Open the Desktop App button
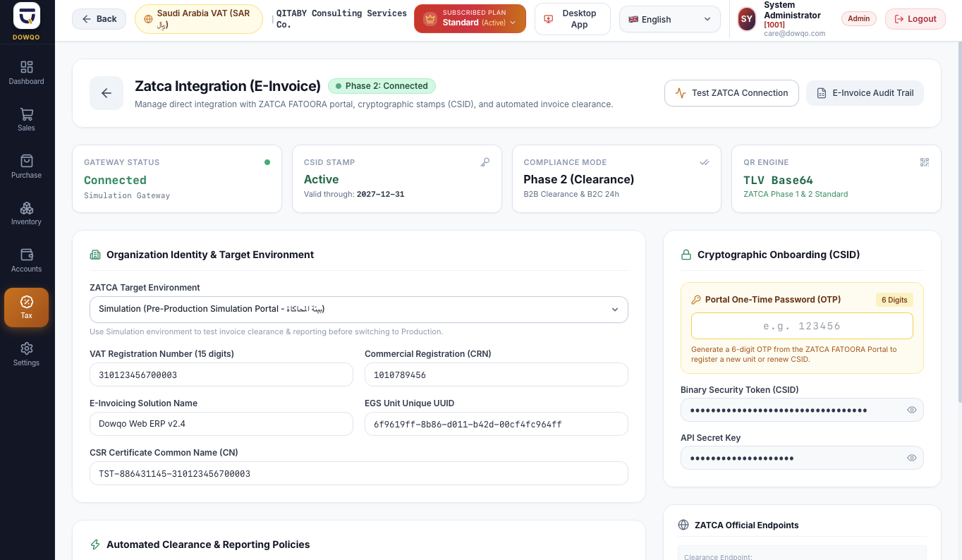Viewport: 962px width, 560px height. click(x=572, y=19)
